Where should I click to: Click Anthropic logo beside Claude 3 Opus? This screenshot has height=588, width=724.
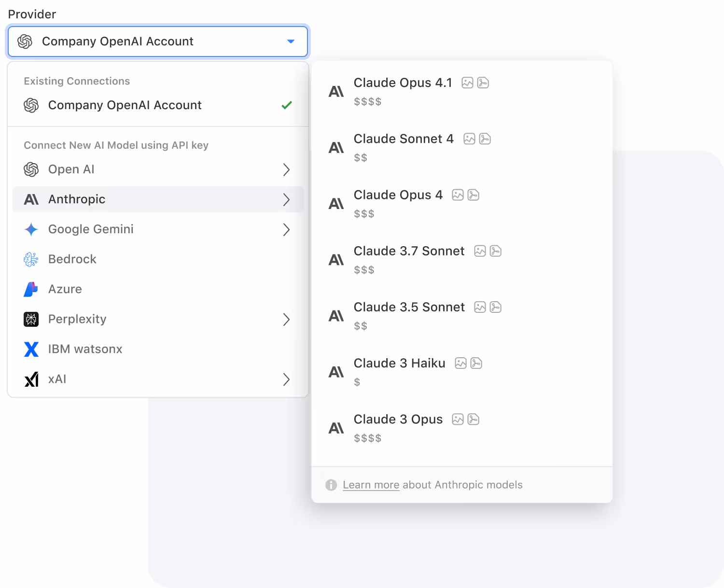pos(336,428)
